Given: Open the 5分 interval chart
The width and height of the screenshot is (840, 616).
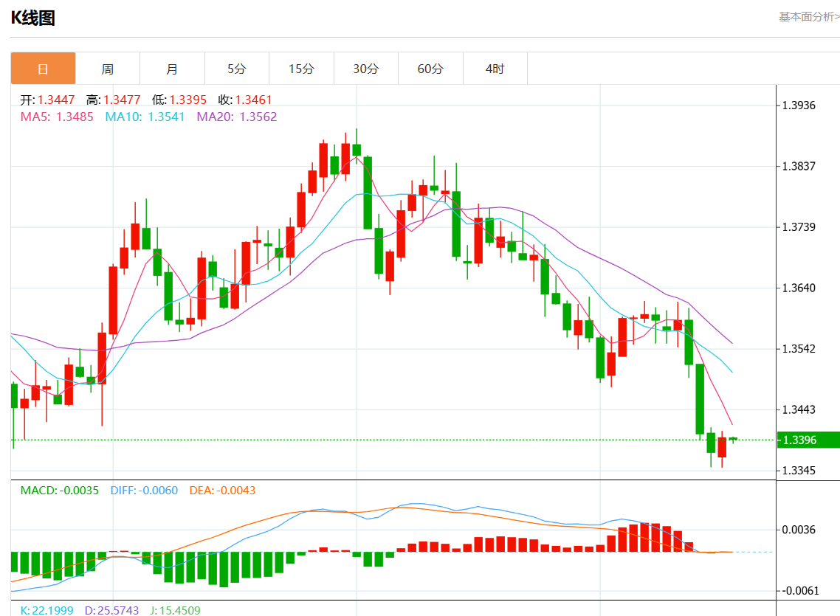Looking at the screenshot, I should [237, 69].
